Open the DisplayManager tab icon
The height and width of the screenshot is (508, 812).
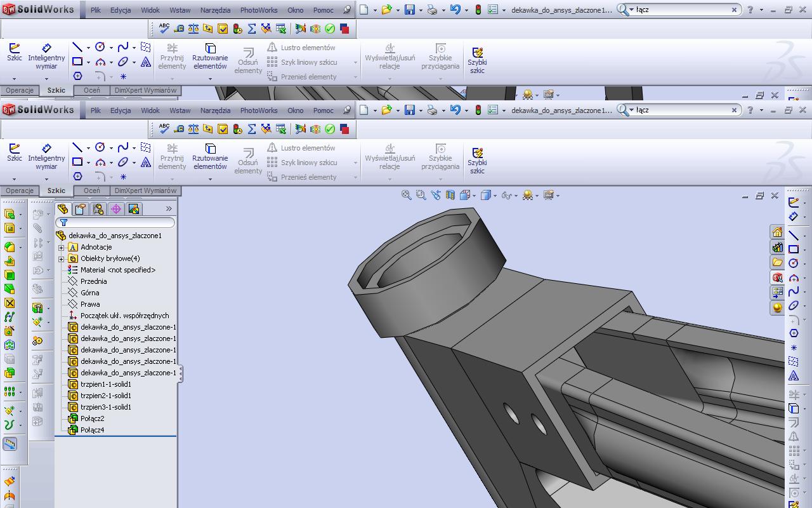tap(134, 209)
